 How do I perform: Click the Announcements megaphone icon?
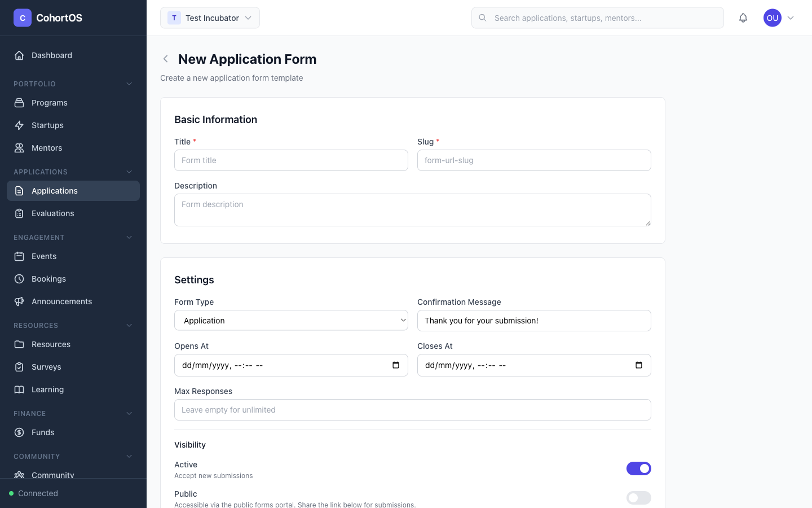coord(19,301)
